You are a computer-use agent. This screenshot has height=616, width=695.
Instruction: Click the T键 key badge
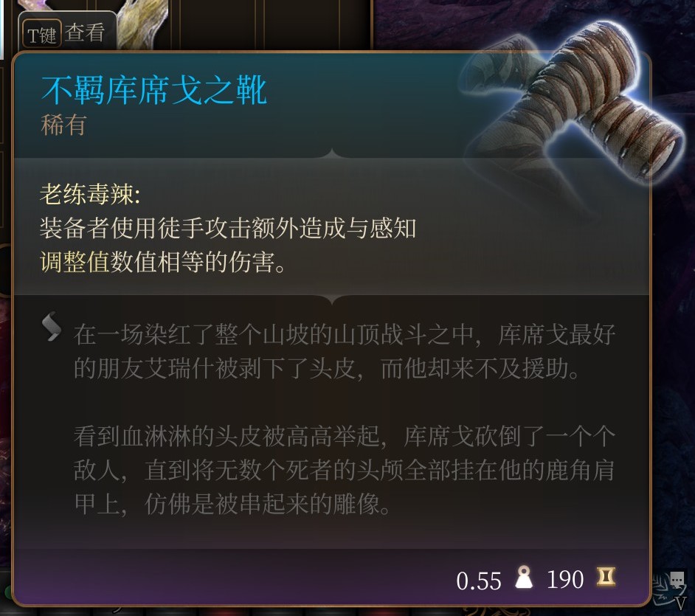pyautogui.click(x=41, y=34)
